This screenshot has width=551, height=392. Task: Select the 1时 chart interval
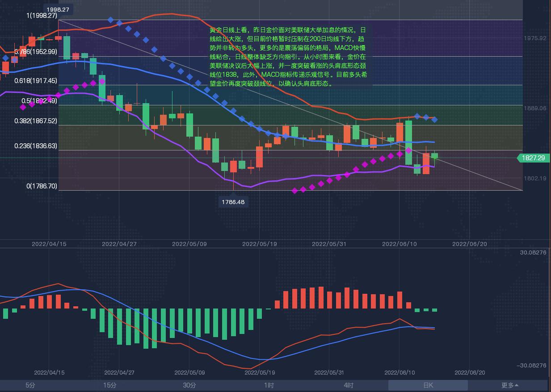tap(269, 385)
